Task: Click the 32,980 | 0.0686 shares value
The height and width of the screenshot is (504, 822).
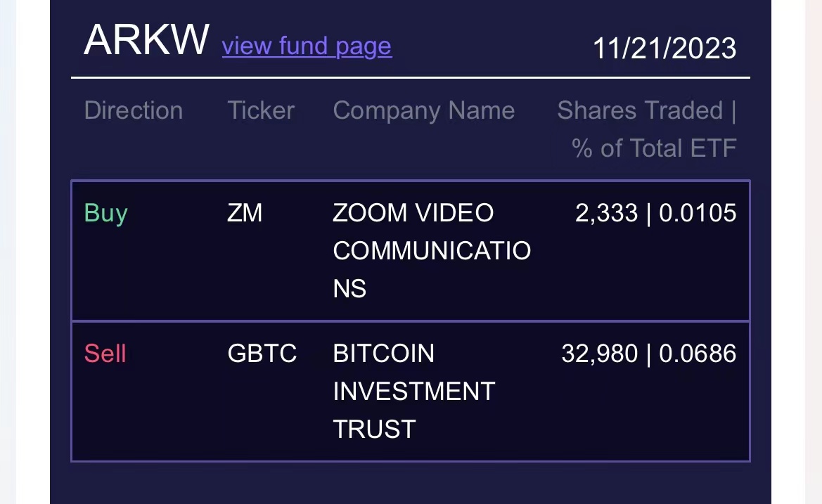Action: (649, 354)
